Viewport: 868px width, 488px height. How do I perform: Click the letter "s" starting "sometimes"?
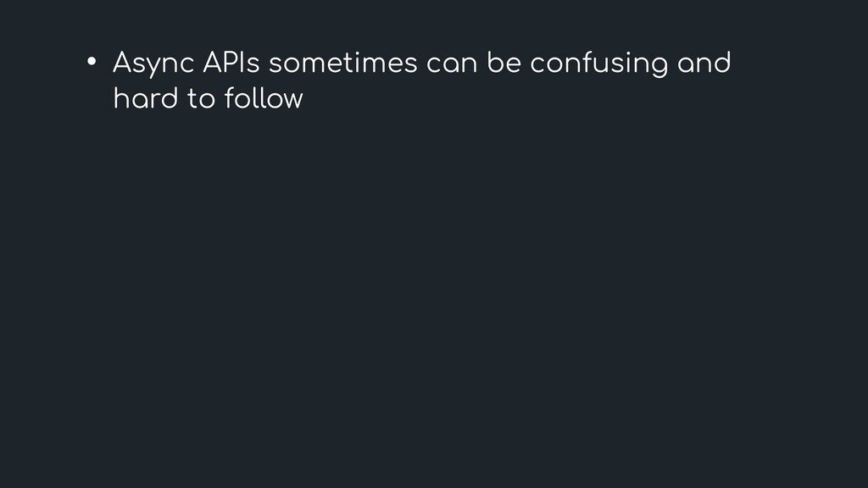pyautogui.click(x=275, y=65)
